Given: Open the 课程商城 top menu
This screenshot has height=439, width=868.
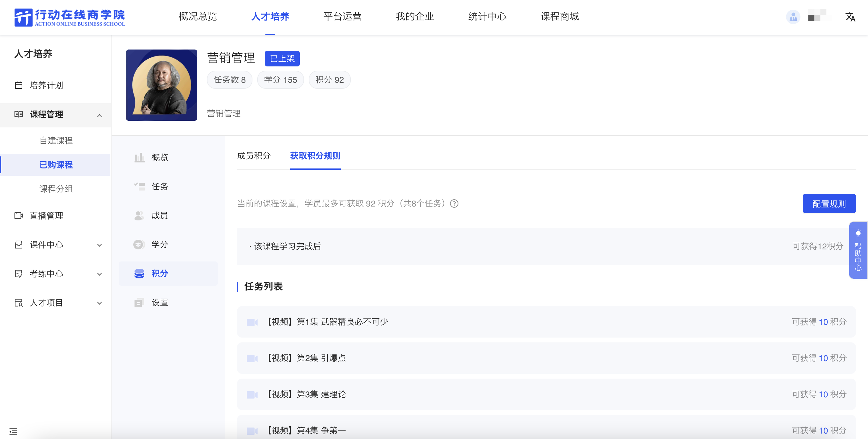Looking at the screenshot, I should [560, 16].
